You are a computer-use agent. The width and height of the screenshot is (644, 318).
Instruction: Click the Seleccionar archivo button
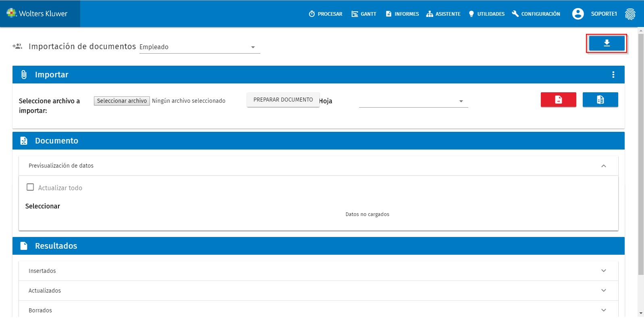pyautogui.click(x=122, y=101)
